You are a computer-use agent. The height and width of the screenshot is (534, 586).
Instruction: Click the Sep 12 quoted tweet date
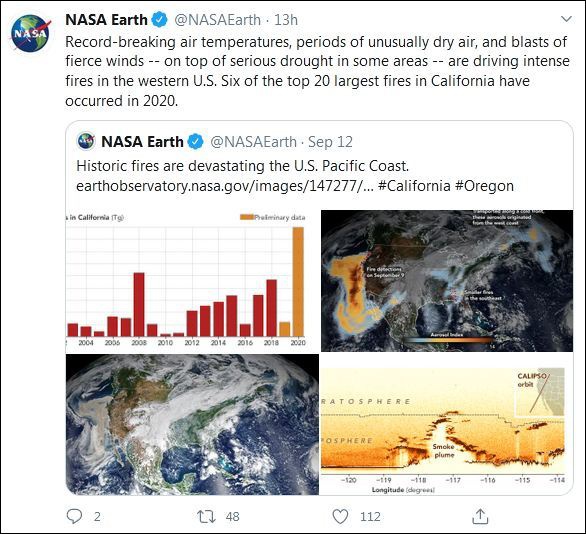[330, 142]
